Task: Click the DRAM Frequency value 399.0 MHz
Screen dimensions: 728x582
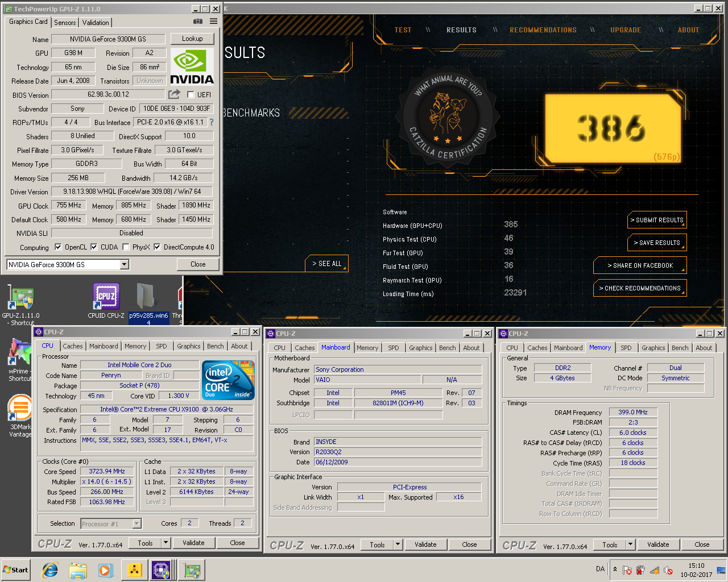Action: click(633, 413)
